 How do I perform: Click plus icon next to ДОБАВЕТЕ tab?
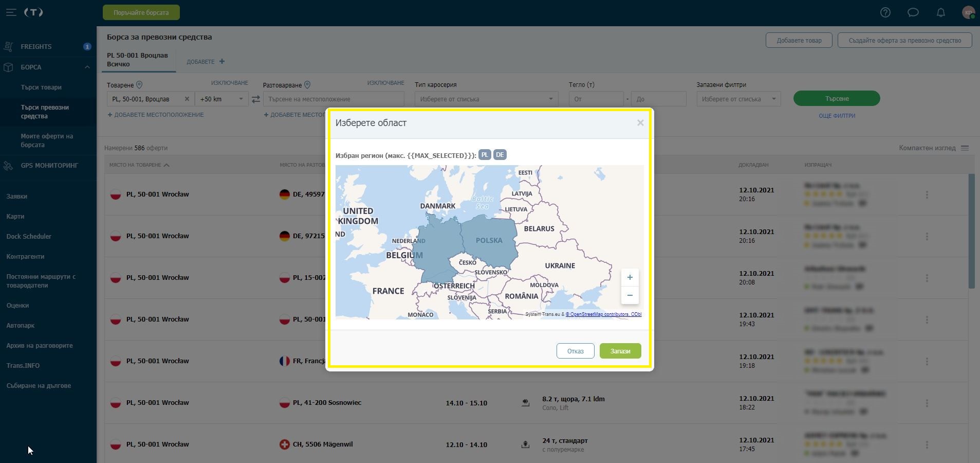click(222, 61)
